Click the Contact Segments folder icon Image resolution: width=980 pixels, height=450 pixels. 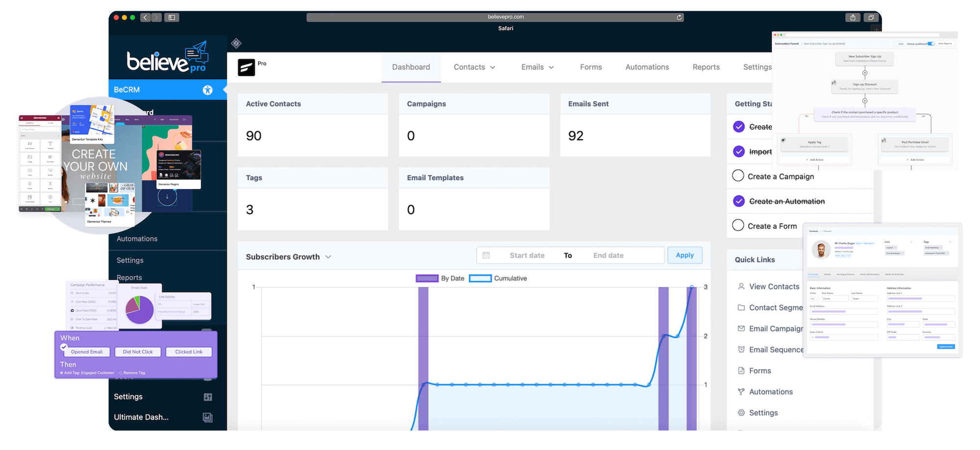tap(740, 307)
